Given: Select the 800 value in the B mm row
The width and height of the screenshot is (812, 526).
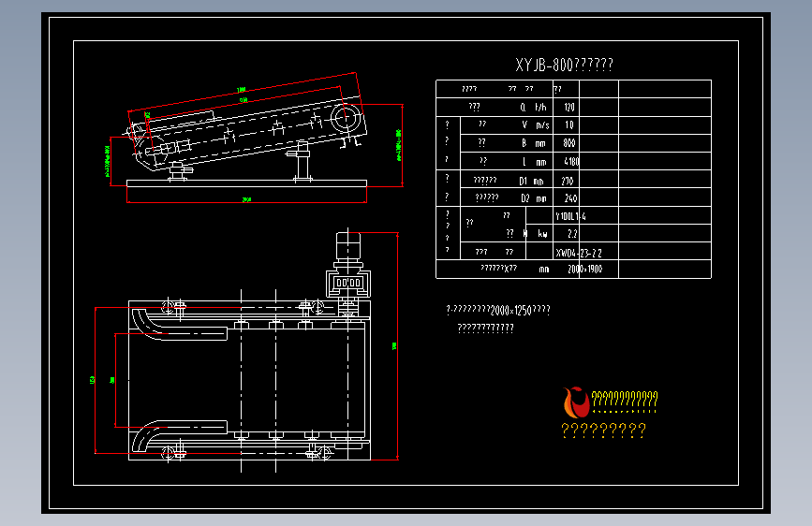Looking at the screenshot, I should pos(569,143).
